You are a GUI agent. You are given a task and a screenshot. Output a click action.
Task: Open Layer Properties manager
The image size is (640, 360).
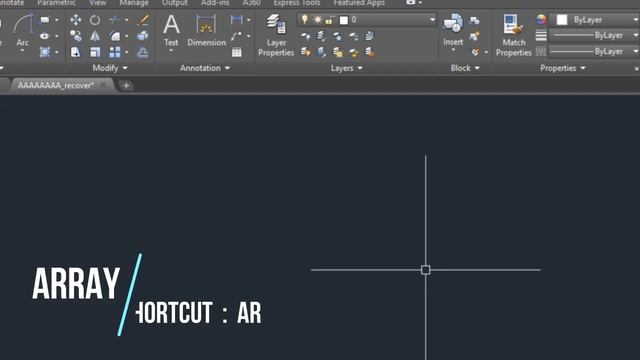276,35
